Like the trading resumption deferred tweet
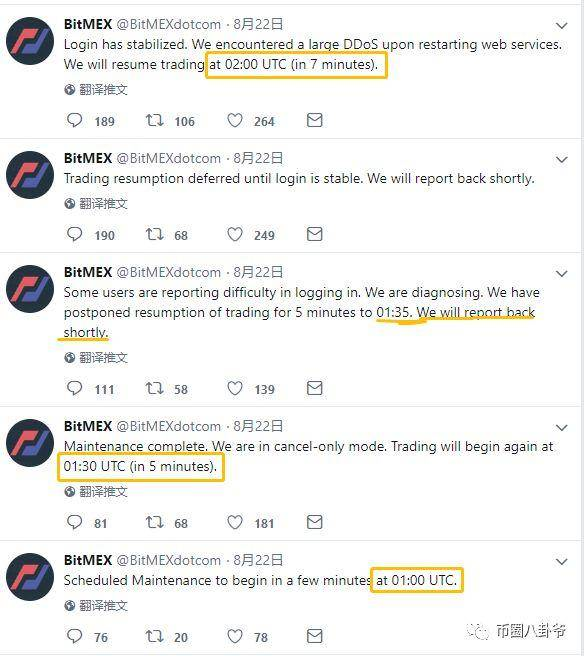584x656 pixels. [x=235, y=234]
